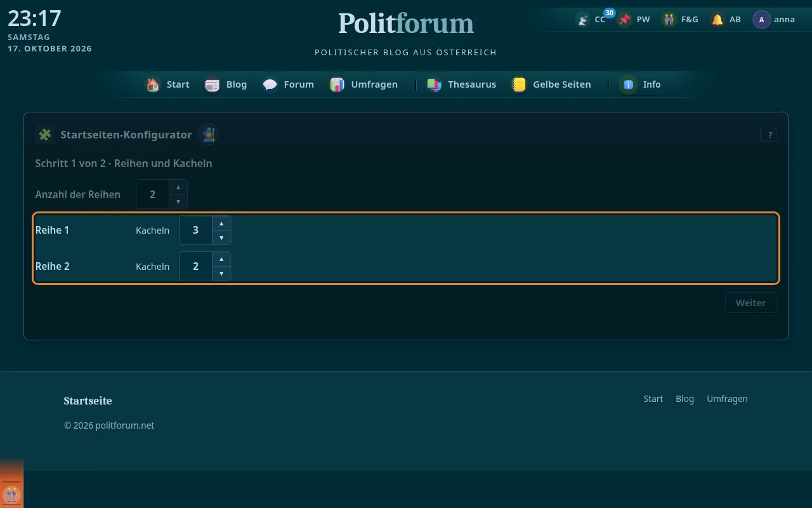812x508 pixels.
Task: Click the newspaper icon beside Blog
Action: coord(213,84)
